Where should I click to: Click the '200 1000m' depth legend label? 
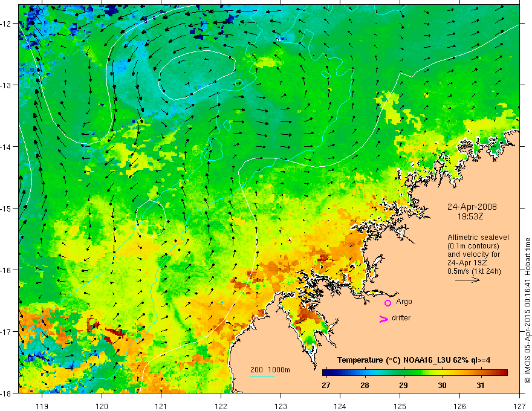tap(270, 370)
